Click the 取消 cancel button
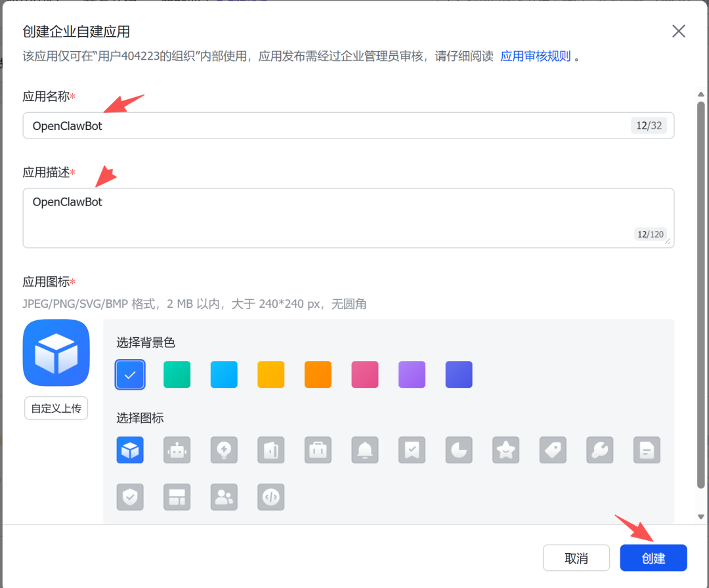This screenshot has height=588, width=709. [576, 557]
